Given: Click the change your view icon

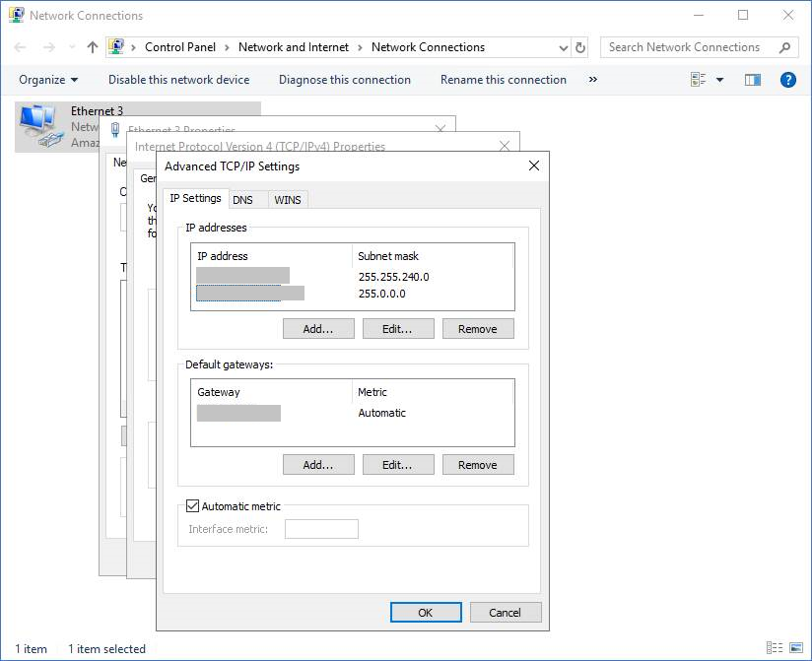Looking at the screenshot, I should pos(698,80).
